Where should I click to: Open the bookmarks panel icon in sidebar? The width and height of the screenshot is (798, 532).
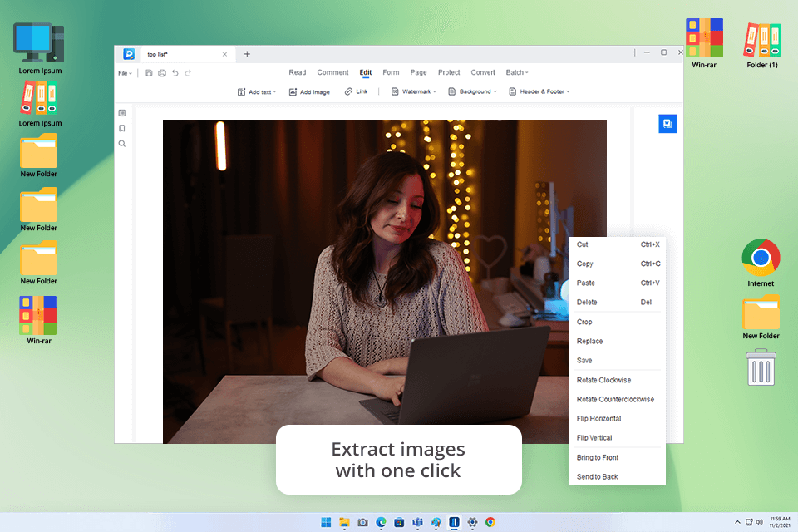point(122,128)
